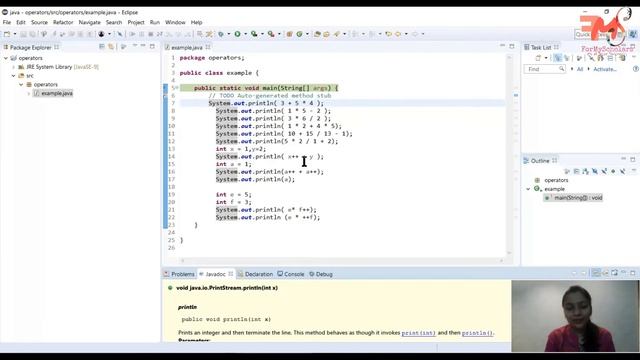
Task: Open the Help menu
Action: (196, 22)
